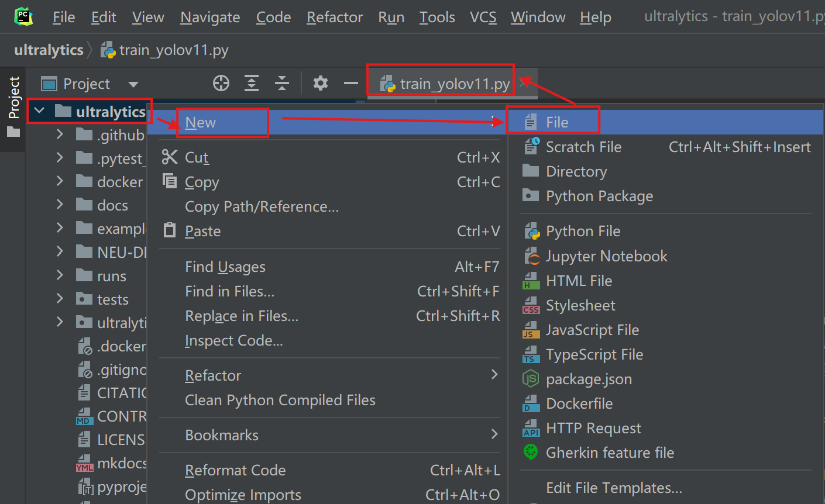Click the CSS Stylesheet icon

pyautogui.click(x=531, y=305)
